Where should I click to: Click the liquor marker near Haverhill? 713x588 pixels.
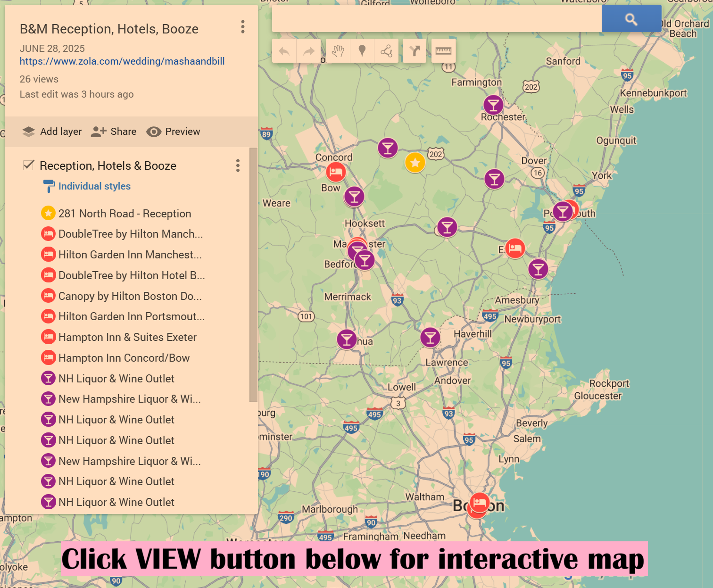point(430,338)
